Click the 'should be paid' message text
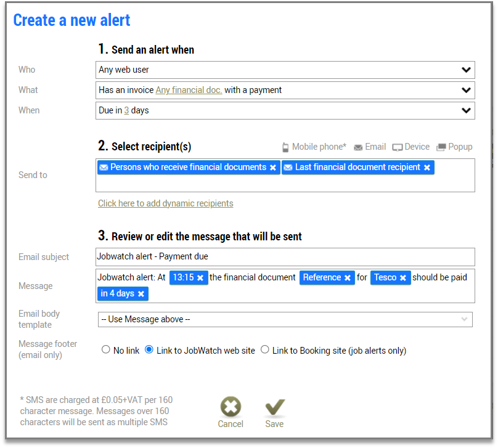Image resolution: width=498 pixels, height=448 pixels. [439, 277]
